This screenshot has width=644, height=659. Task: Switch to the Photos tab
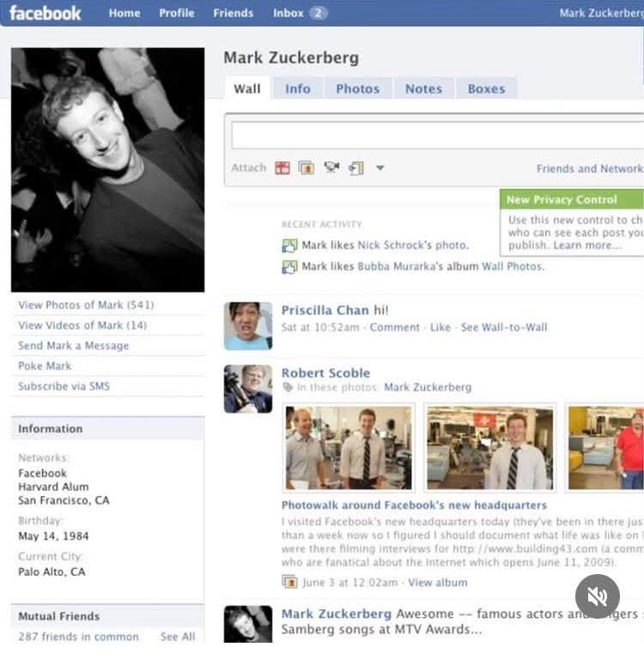point(358,88)
